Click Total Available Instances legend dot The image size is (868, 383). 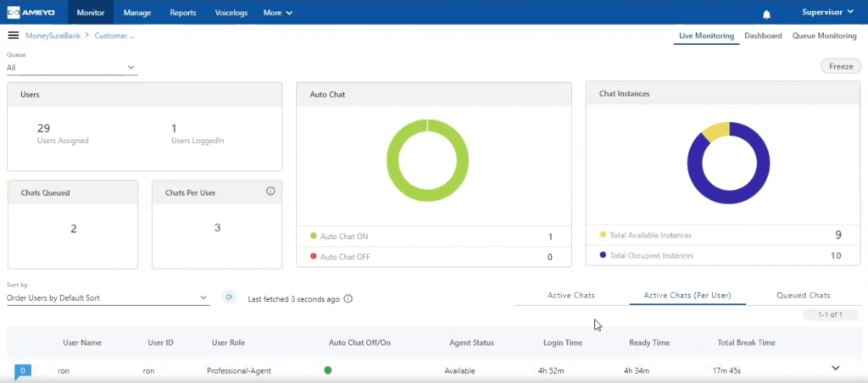coord(603,235)
